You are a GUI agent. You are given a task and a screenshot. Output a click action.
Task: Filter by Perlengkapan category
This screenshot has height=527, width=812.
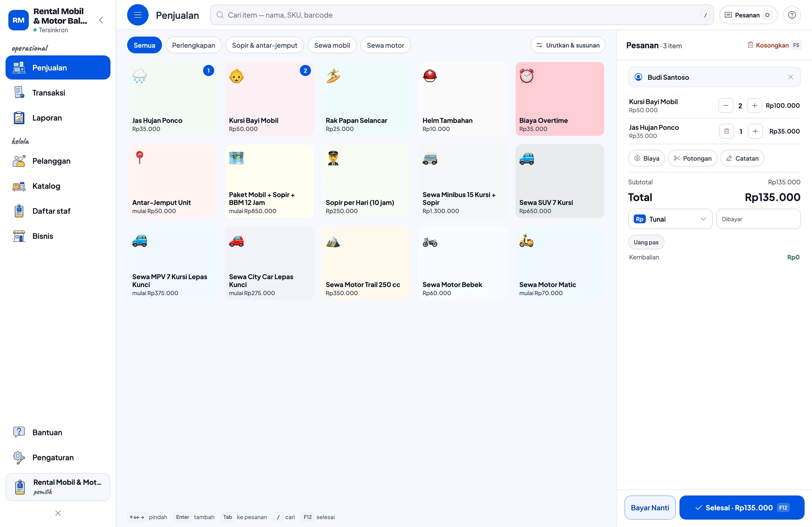pos(194,45)
